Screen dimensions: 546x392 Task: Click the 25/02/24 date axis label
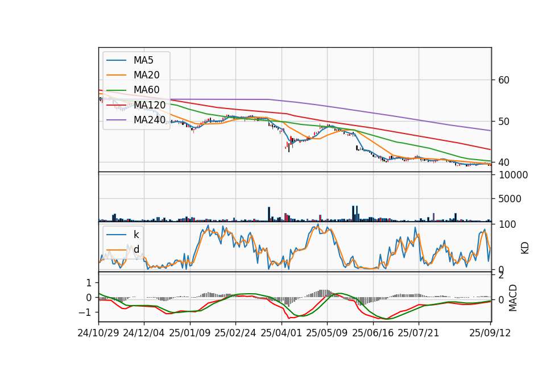pyautogui.click(x=235, y=333)
